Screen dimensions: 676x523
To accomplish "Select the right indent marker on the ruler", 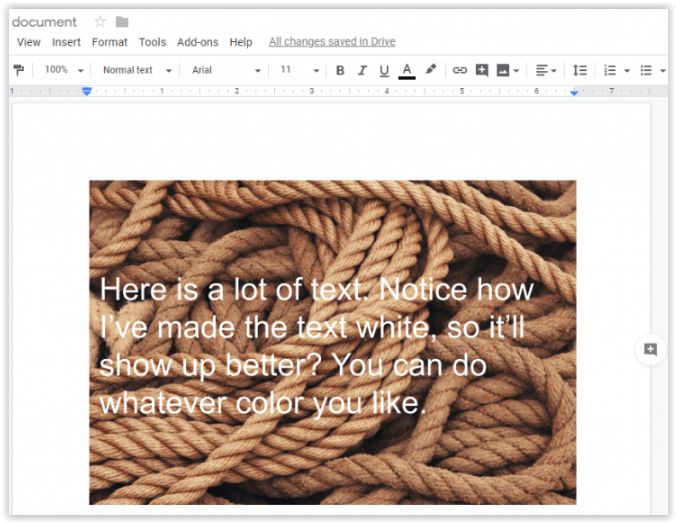I will (574, 92).
